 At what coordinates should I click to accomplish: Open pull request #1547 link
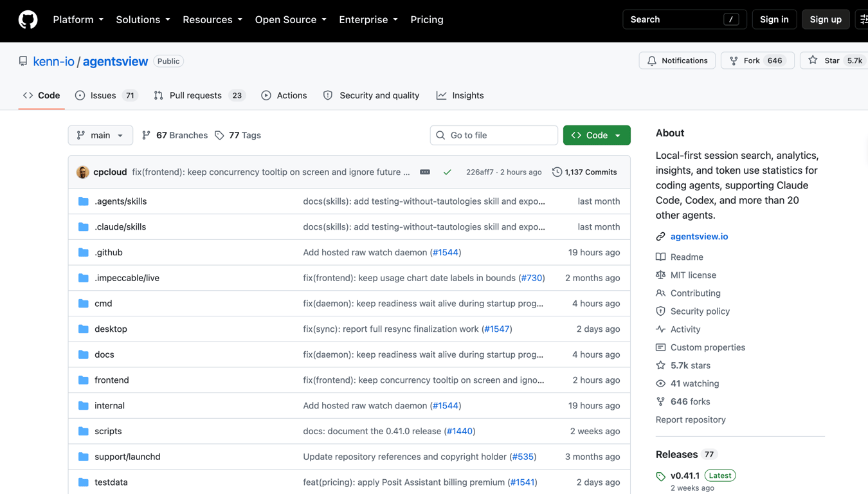[x=497, y=329]
